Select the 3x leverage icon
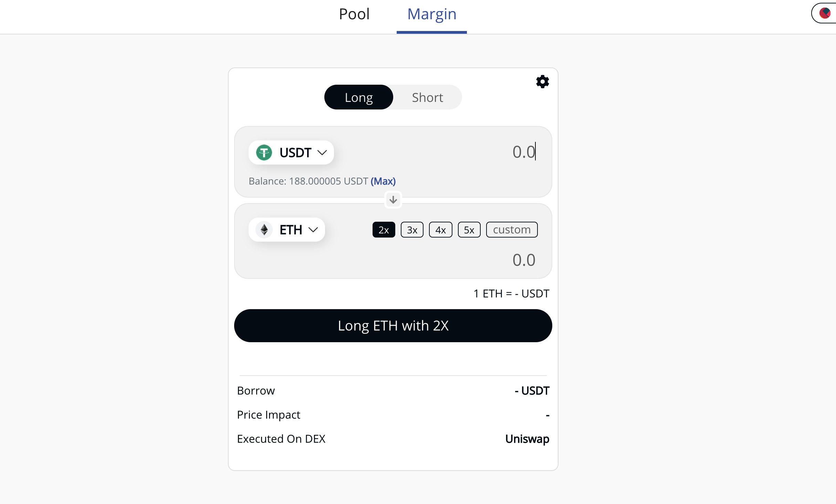Image resolution: width=836 pixels, height=504 pixels. click(x=412, y=229)
